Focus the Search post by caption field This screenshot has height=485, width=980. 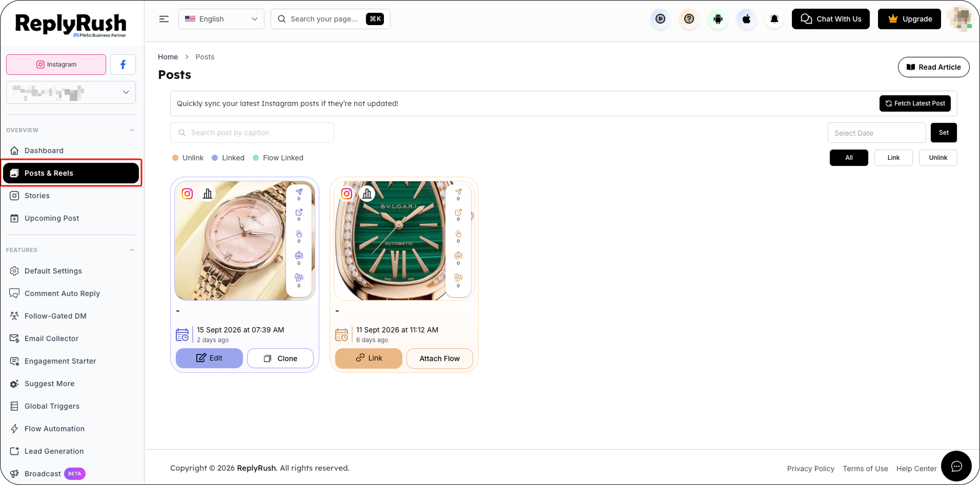point(252,133)
